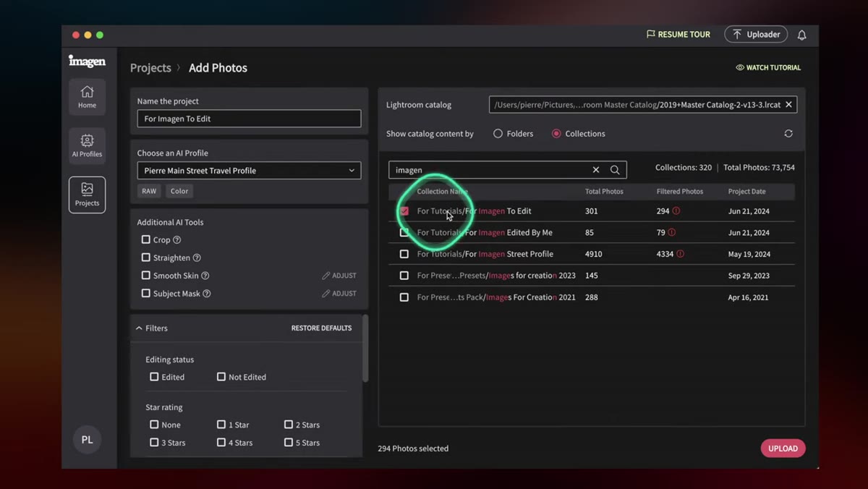Show help for the Straighten tool

click(x=197, y=258)
